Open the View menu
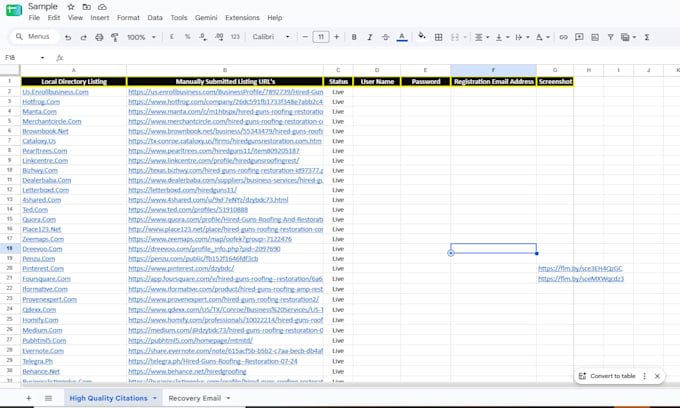Image resolution: width=680 pixels, height=408 pixels. point(75,18)
